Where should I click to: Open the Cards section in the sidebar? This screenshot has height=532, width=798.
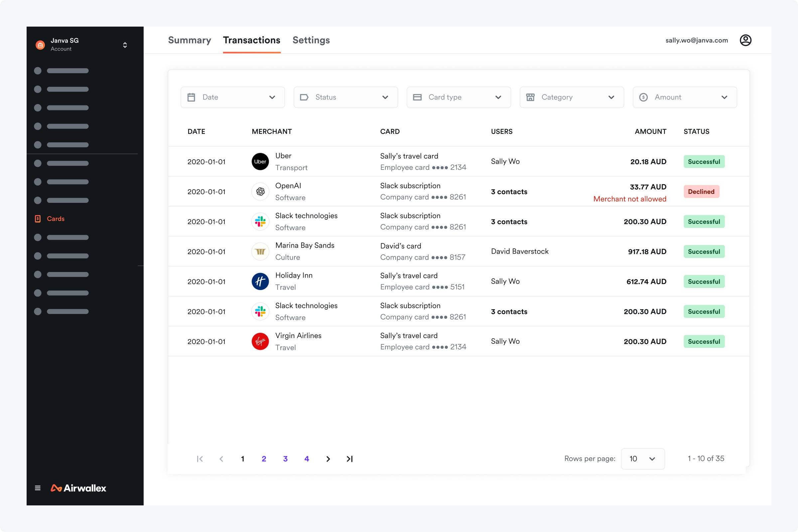55,218
